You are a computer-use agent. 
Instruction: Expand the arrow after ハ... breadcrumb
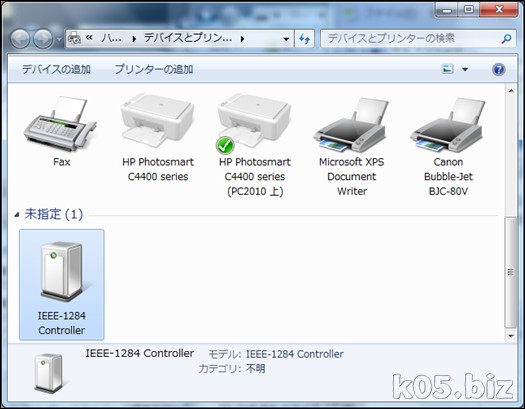pos(134,39)
